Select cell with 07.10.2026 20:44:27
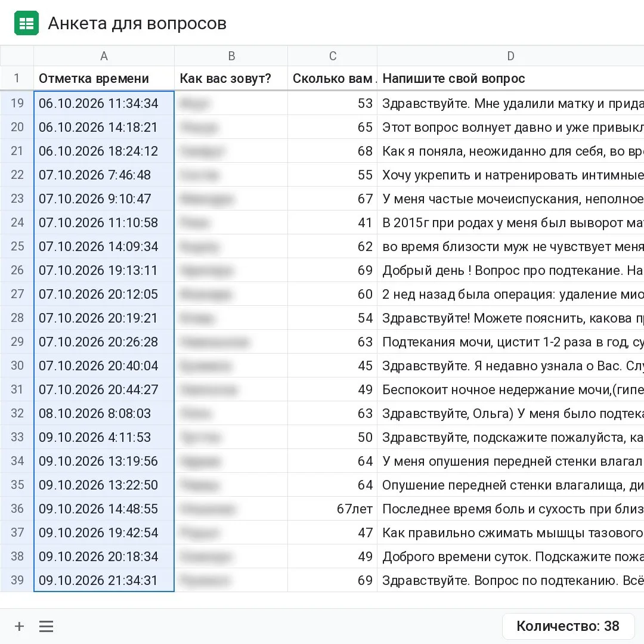The width and height of the screenshot is (644, 644). tap(104, 389)
